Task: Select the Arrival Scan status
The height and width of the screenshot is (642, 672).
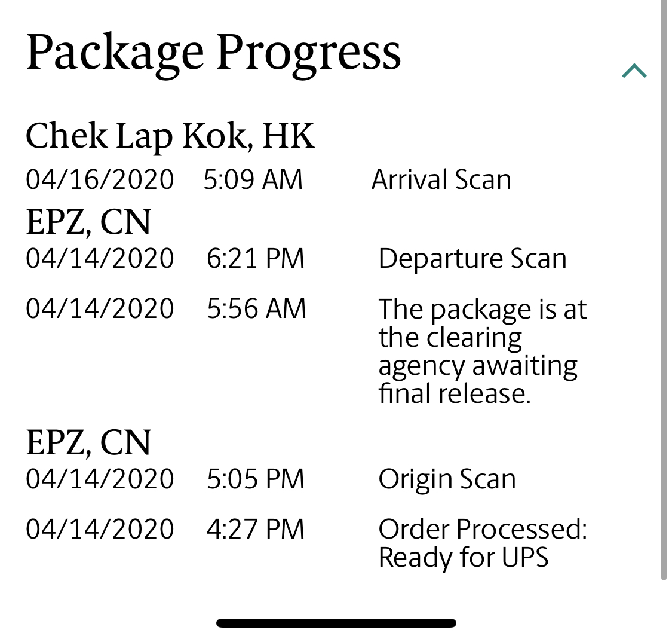Action: click(441, 180)
